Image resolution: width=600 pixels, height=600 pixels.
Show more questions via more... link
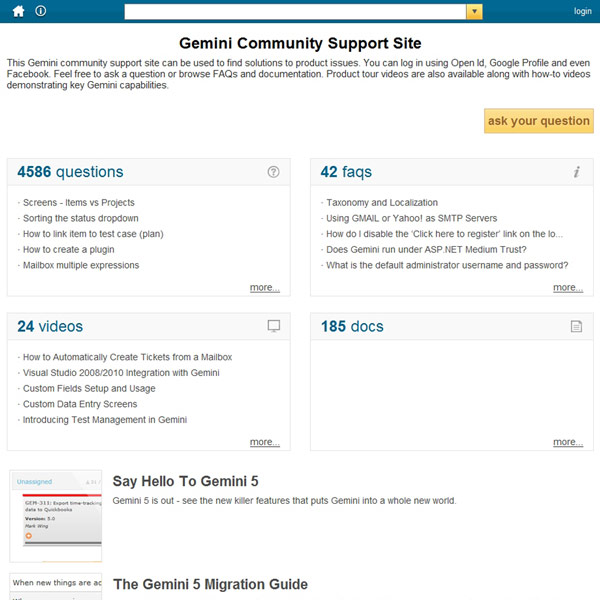(265, 287)
